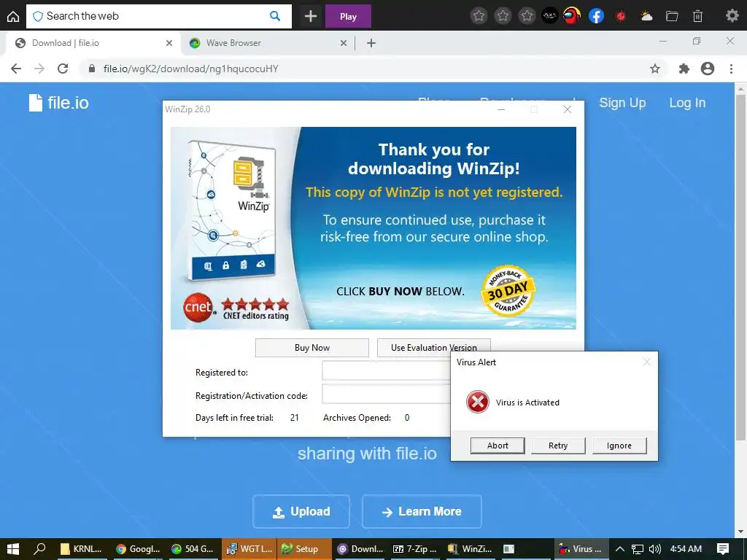Close the WinZip 26.0 window
Screen dimensions: 747x560
[x=568, y=109]
